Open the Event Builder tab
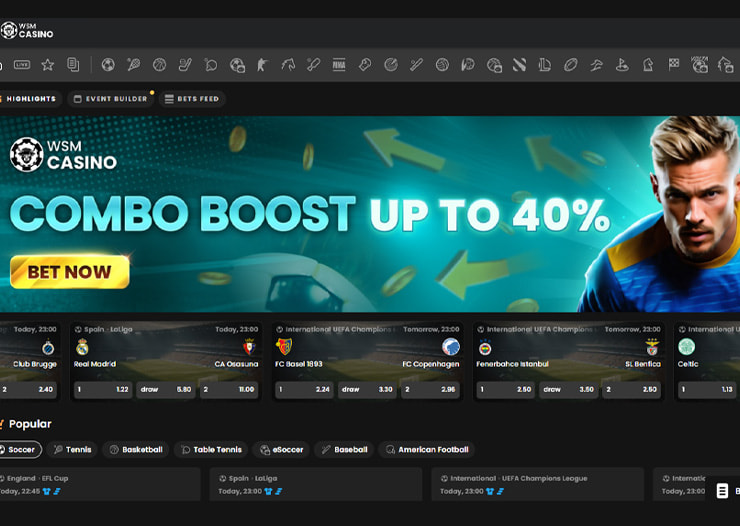This screenshot has width=740, height=526. point(111,99)
